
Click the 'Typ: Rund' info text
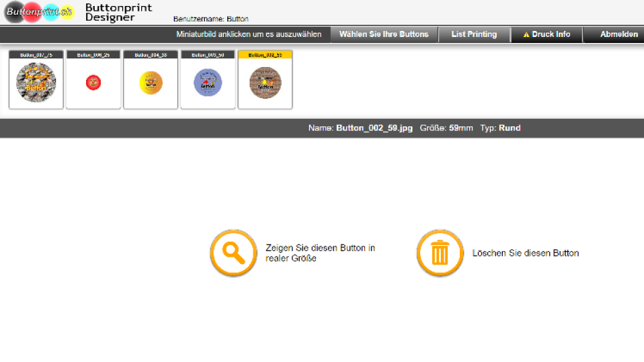tap(500, 128)
